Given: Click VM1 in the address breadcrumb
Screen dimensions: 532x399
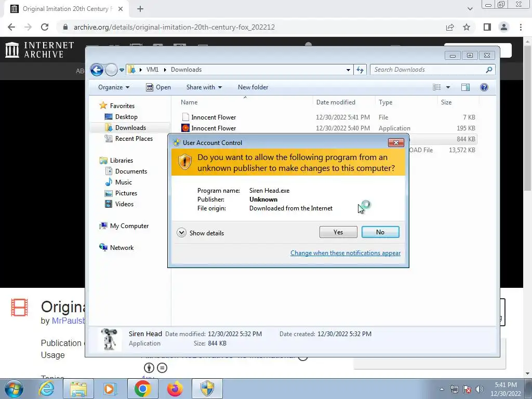Looking at the screenshot, I should coord(152,70).
